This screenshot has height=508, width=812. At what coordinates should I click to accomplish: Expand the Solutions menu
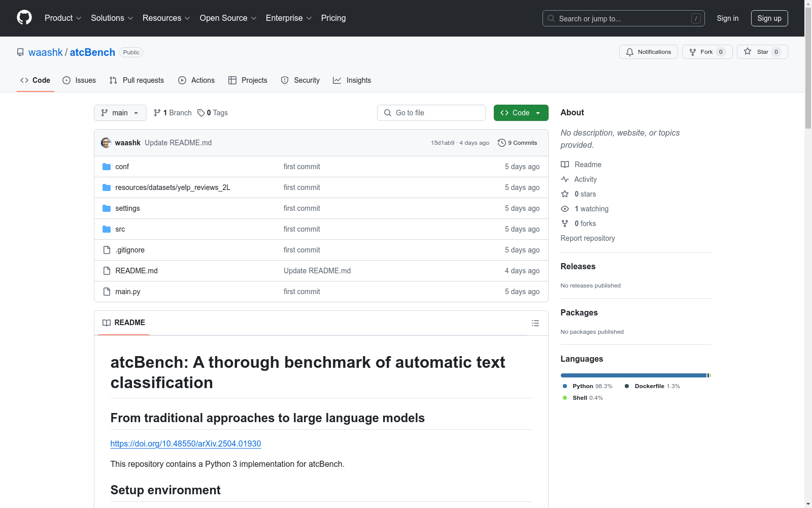click(x=112, y=18)
